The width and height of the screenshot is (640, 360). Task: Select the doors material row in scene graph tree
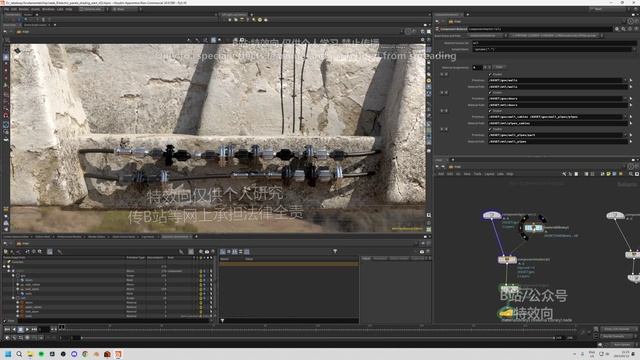[29, 303]
